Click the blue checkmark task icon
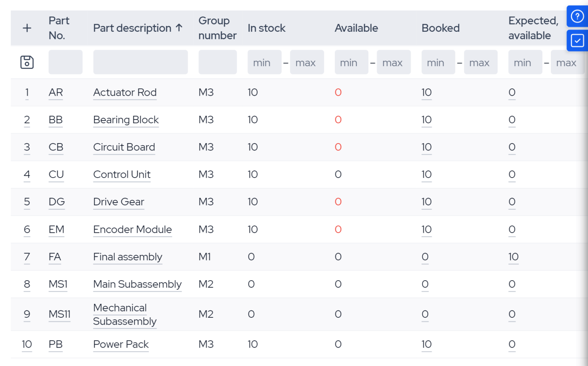The height and width of the screenshot is (366, 588). pos(577,40)
